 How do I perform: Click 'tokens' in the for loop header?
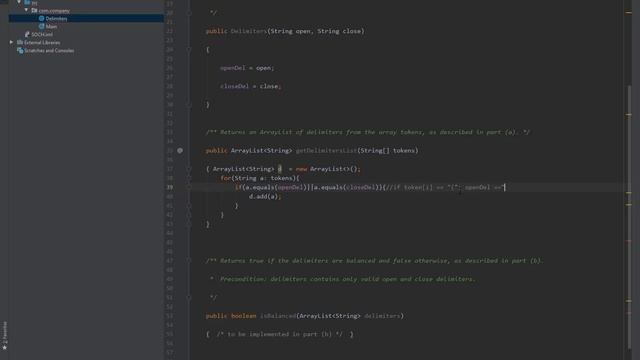click(x=281, y=178)
